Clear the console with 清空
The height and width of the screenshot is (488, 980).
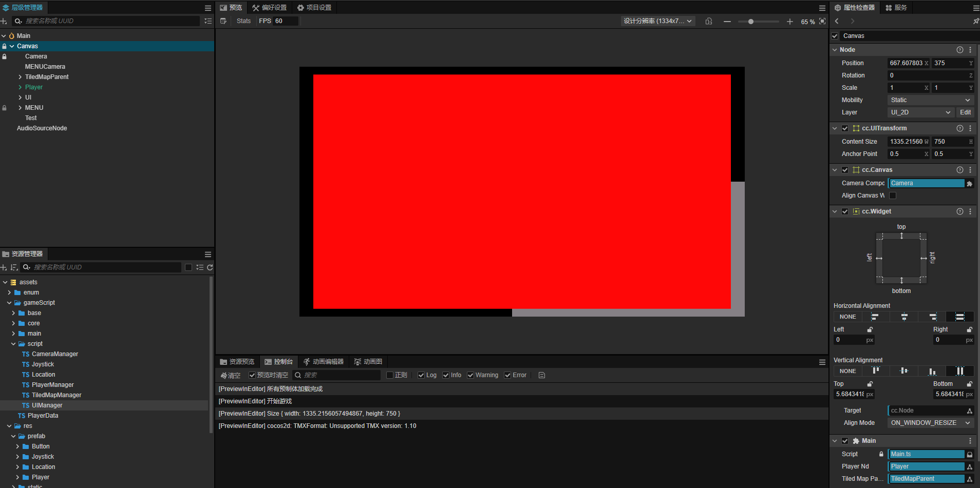[231, 376]
